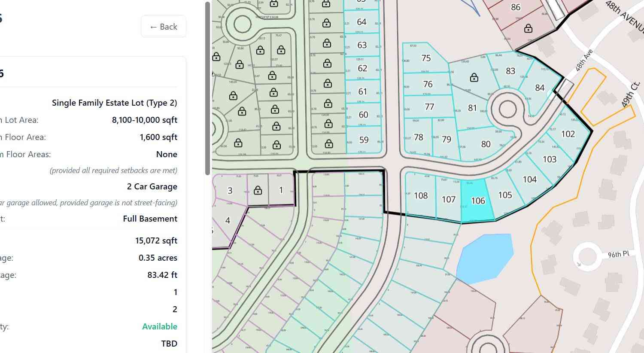
Task: Click the "8,100-10,000 sqft" lot area value
Action: coord(145,120)
